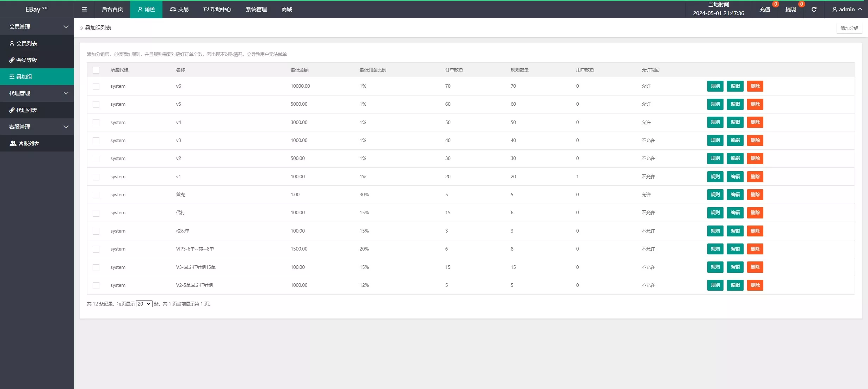Open the admin user dropdown
Screen dimensions: 868x389
pos(847,10)
